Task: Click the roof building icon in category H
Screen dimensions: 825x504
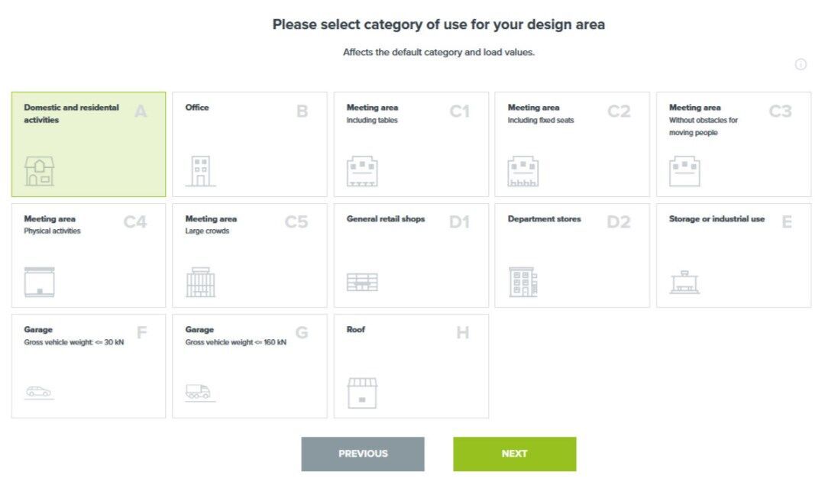Action: (x=362, y=393)
